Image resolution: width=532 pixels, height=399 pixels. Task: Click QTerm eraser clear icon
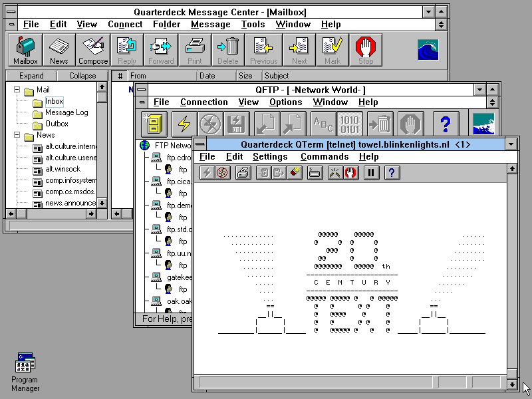pyautogui.click(x=295, y=173)
